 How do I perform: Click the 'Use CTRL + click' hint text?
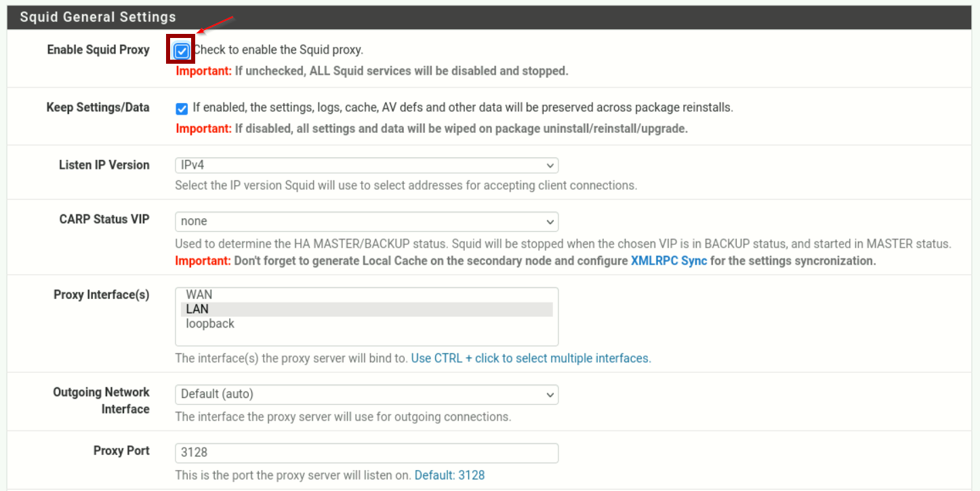tap(530, 358)
